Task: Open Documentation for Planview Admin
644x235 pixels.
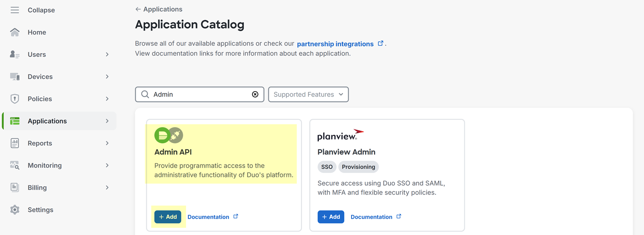Action: (x=371, y=217)
